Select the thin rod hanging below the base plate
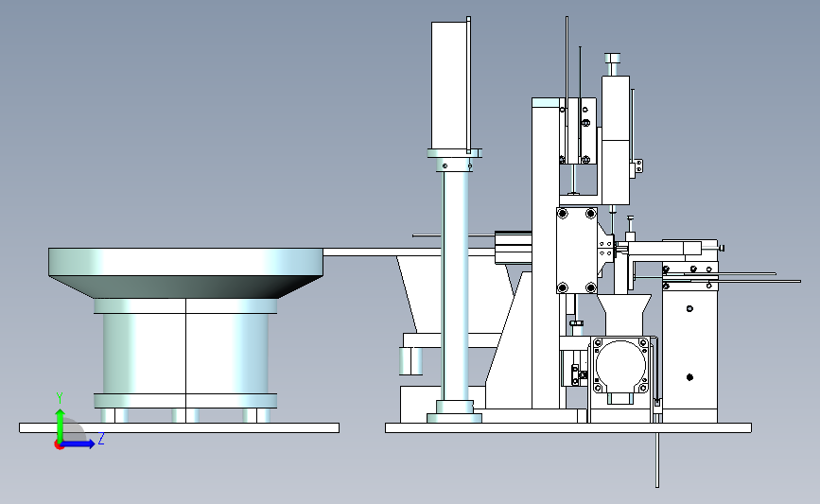Viewport: 820px width, 504px height. 657,461
